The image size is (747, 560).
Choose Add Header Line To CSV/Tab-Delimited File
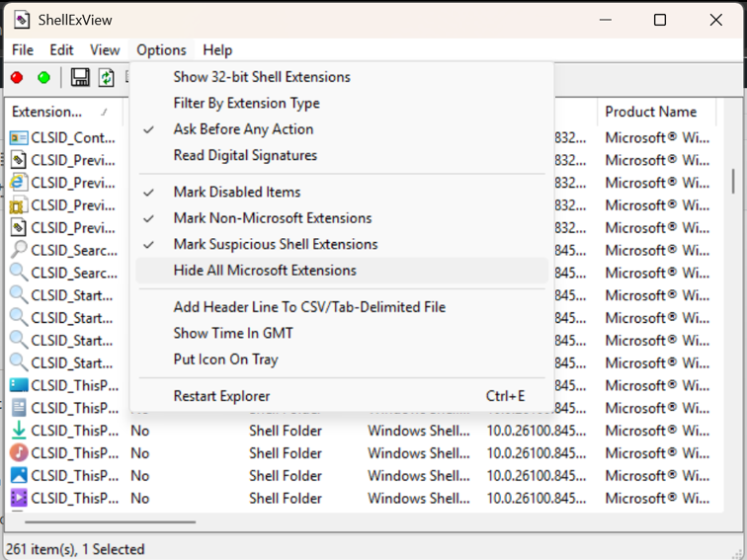pyautogui.click(x=342, y=307)
